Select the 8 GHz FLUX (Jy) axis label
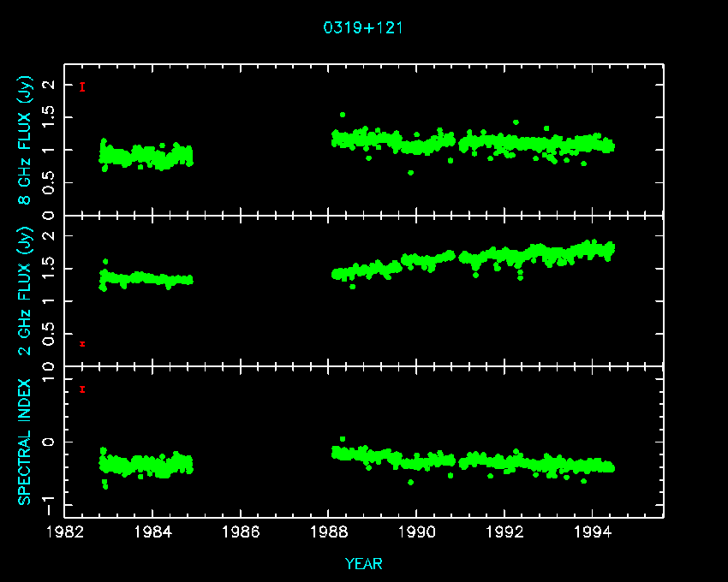Screen dimensions: 728x582 pyautogui.click(x=27, y=140)
